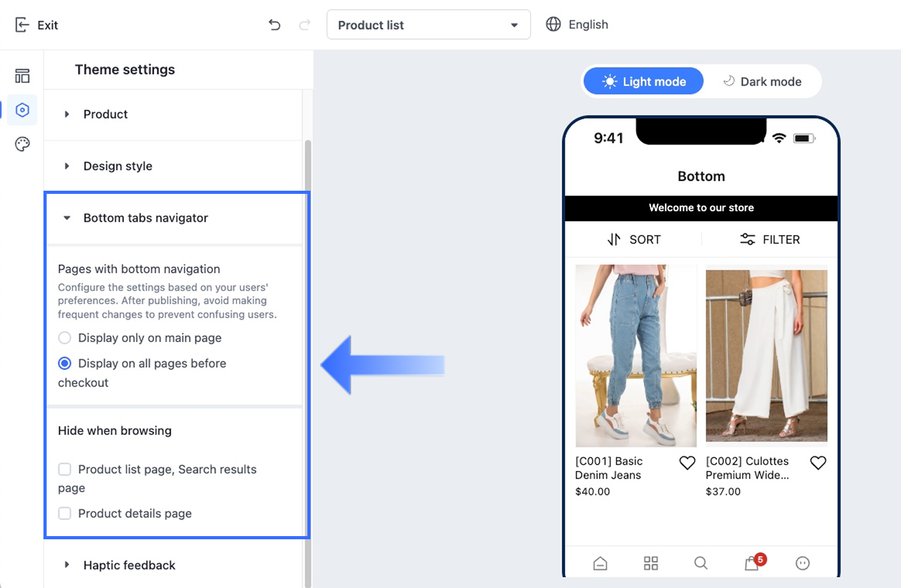Tap SORT in the phone preview
Screen dimensions: 901x588
click(634, 239)
